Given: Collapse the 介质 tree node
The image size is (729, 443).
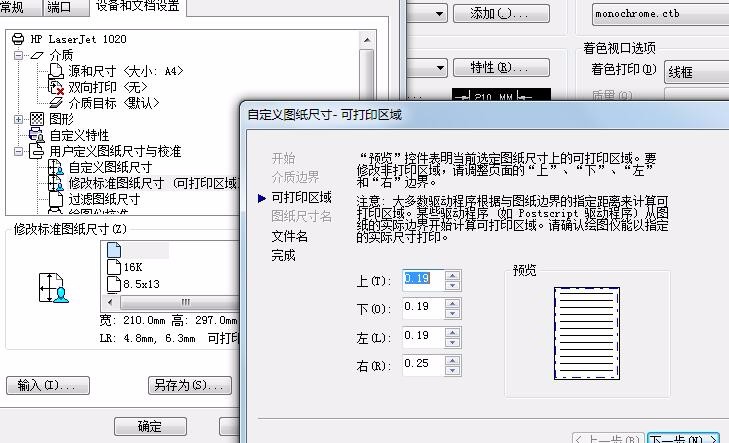Looking at the screenshot, I should 18,55.
